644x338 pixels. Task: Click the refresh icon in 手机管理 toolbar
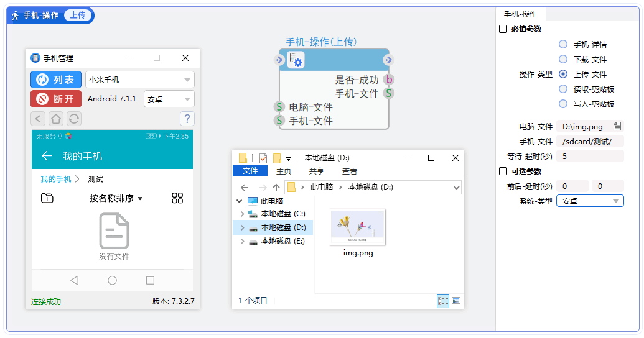coord(73,119)
